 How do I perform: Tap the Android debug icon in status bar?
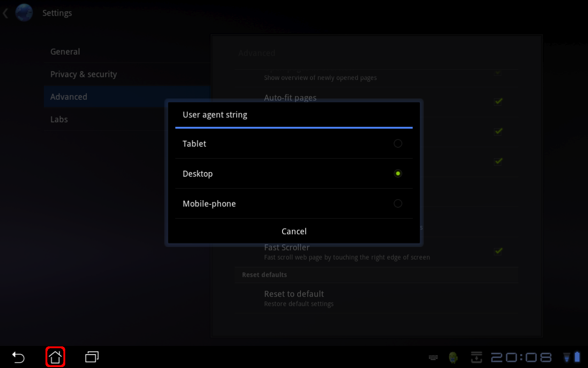(x=453, y=357)
